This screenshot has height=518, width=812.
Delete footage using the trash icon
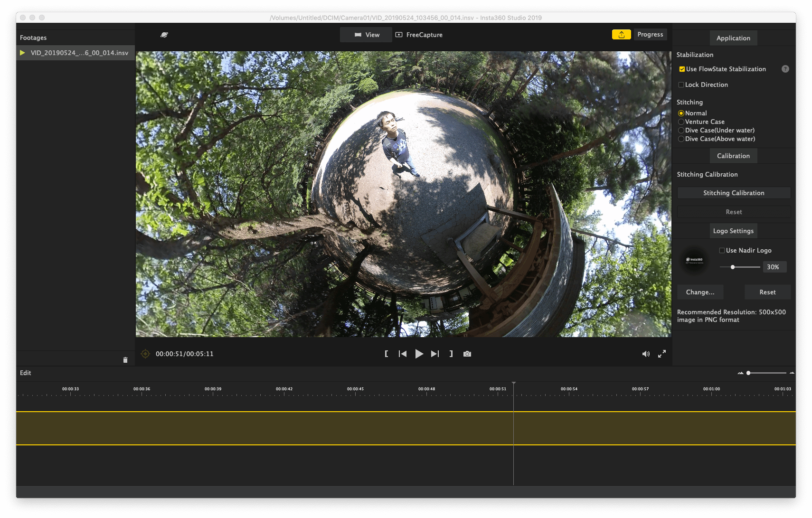[125, 360]
